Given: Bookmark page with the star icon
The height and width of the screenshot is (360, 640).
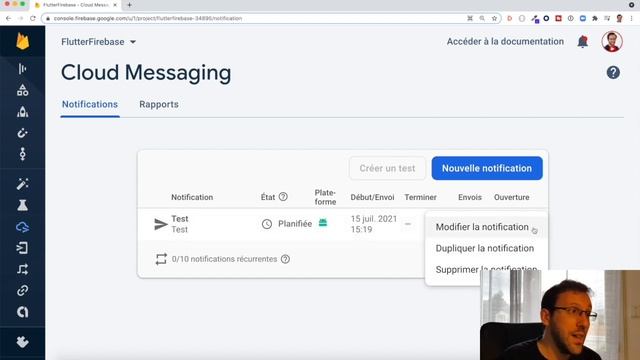Looking at the screenshot, I should pos(494,18).
